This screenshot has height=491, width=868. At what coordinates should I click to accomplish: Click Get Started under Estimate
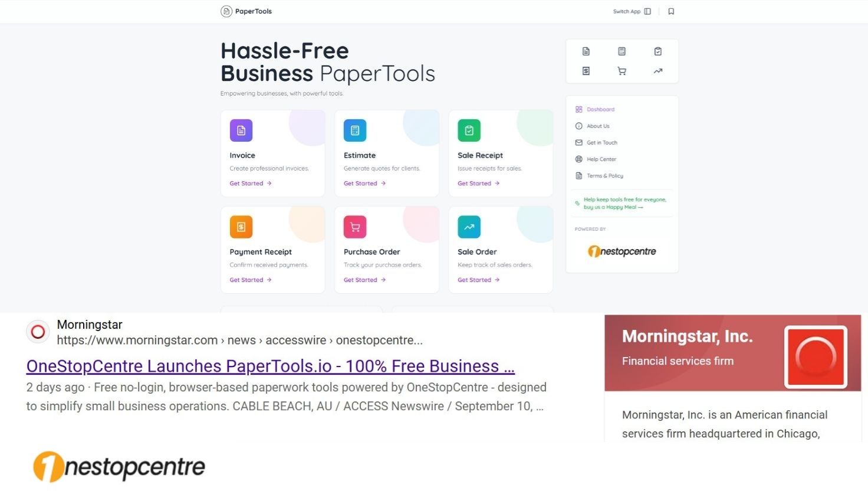[x=364, y=184]
